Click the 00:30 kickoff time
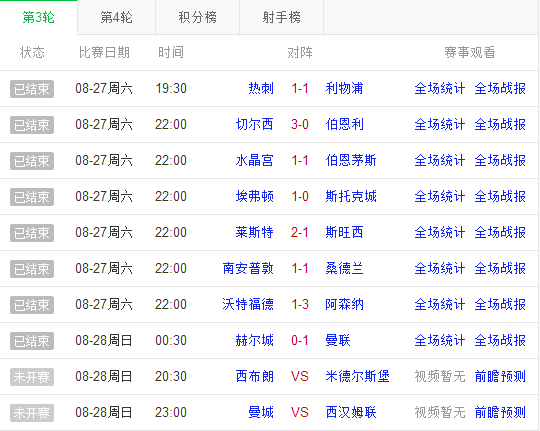The image size is (540, 431). click(171, 340)
